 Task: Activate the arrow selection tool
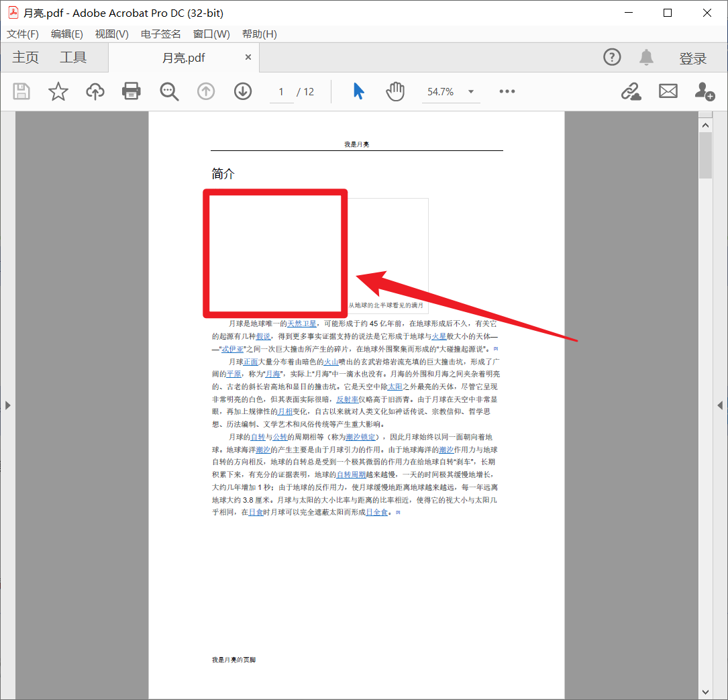359,91
